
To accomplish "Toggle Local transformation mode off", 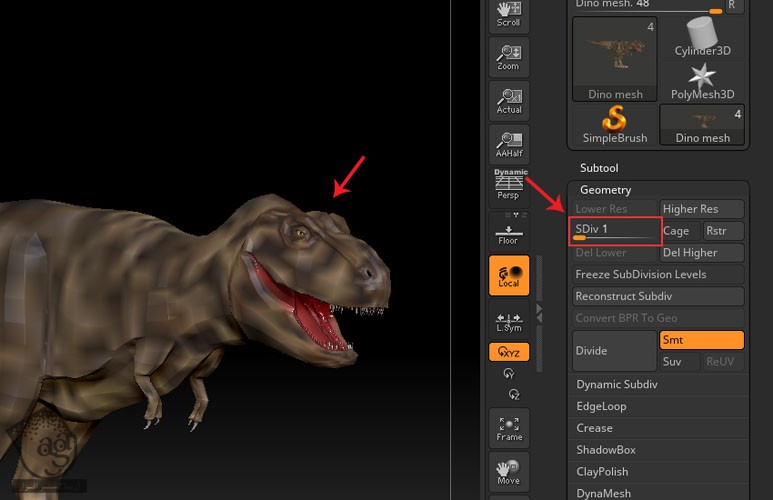I will click(508, 275).
